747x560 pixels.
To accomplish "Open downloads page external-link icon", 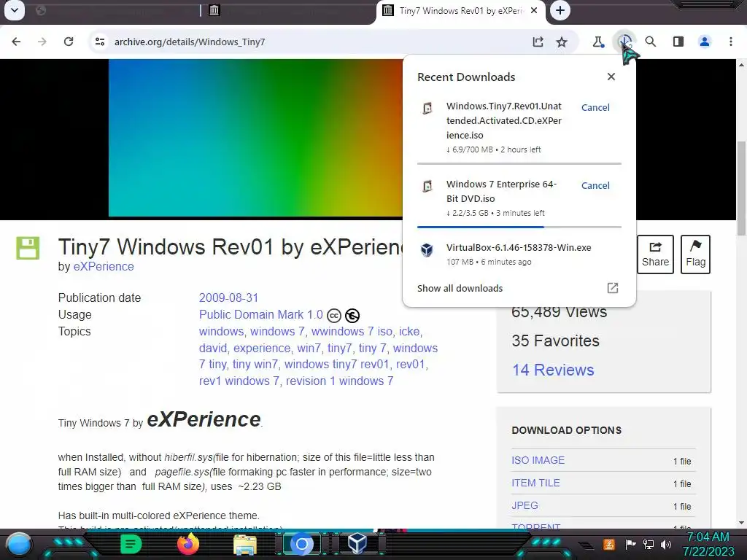I will (x=613, y=288).
